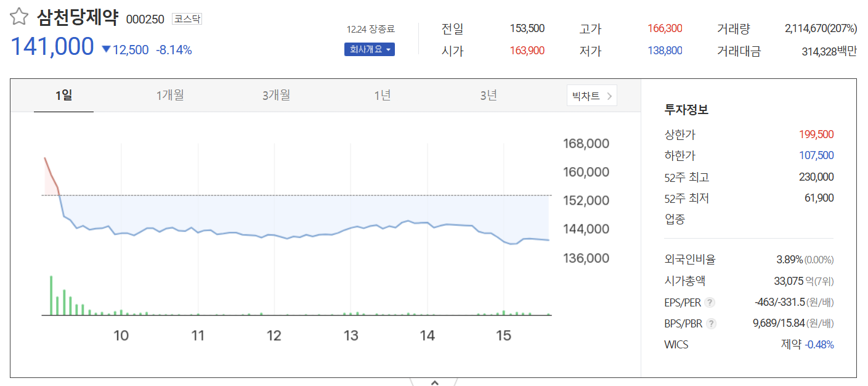Click the BPS/PBR value 9,689/15.84
Image resolution: width=868 pixels, height=386 pixels.
779,323
